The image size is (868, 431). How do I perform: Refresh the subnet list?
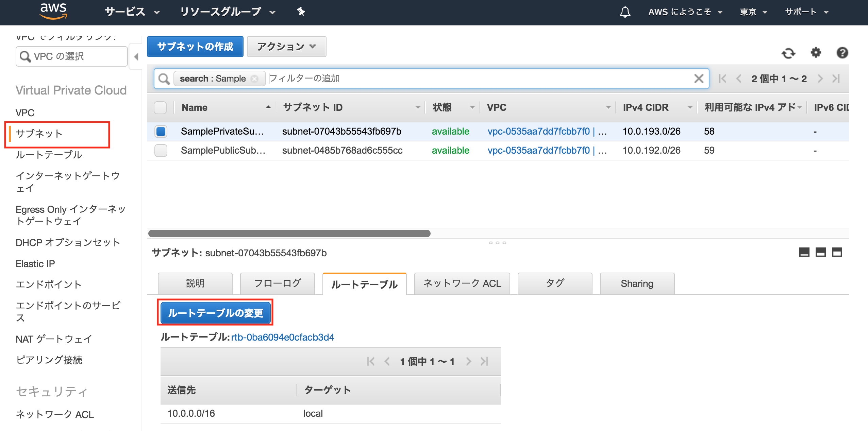(x=789, y=53)
